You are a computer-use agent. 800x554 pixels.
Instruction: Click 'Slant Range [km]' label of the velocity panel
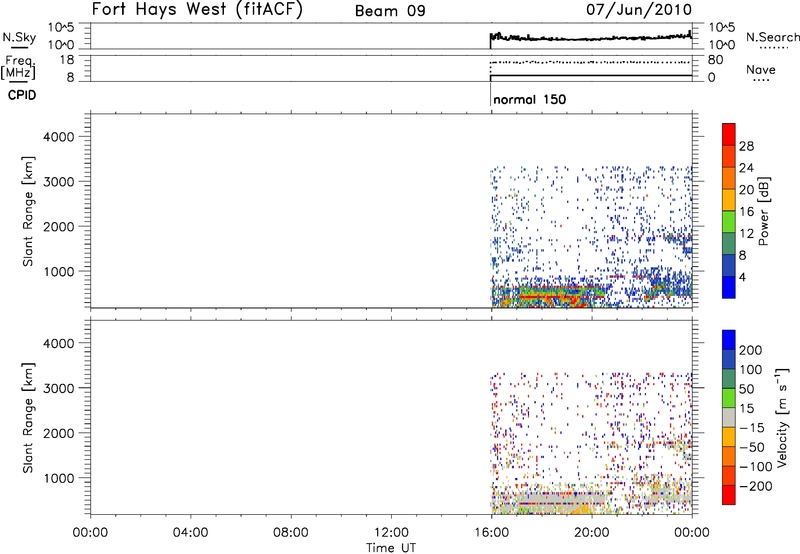[x=28, y=418]
